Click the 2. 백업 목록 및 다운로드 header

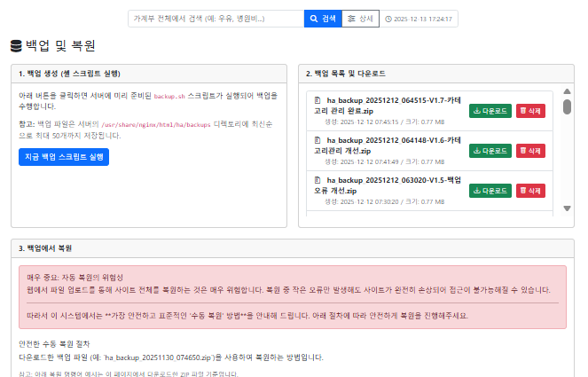pyautogui.click(x=436, y=74)
